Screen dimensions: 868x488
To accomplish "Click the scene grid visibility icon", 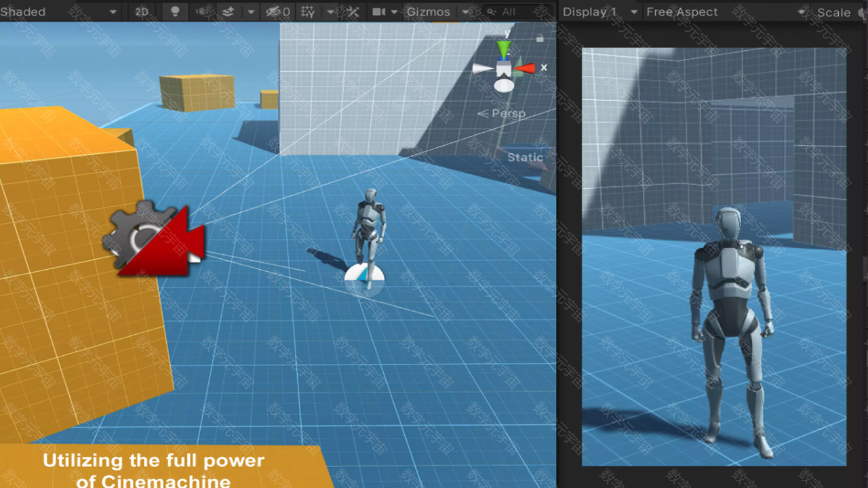I will click(308, 12).
